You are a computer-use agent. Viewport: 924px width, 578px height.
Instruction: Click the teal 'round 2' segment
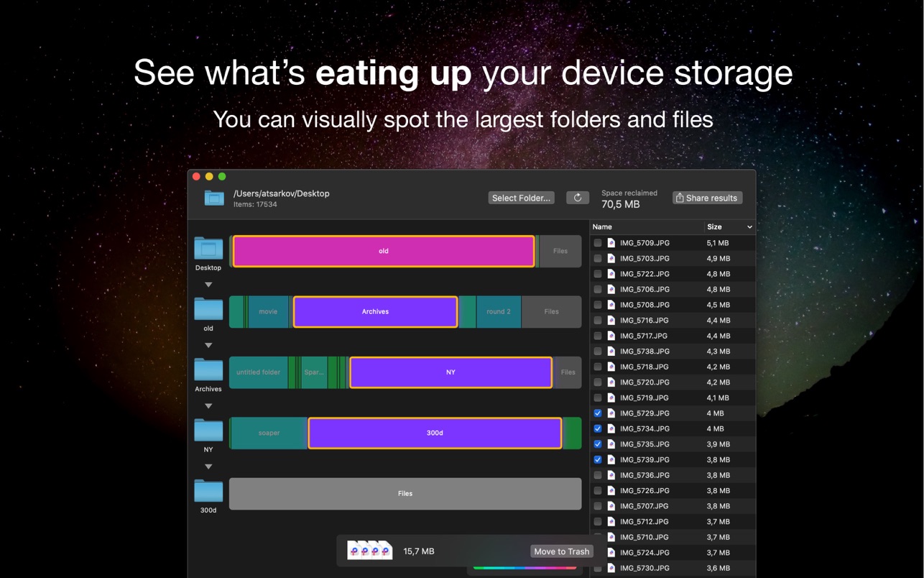coord(499,311)
